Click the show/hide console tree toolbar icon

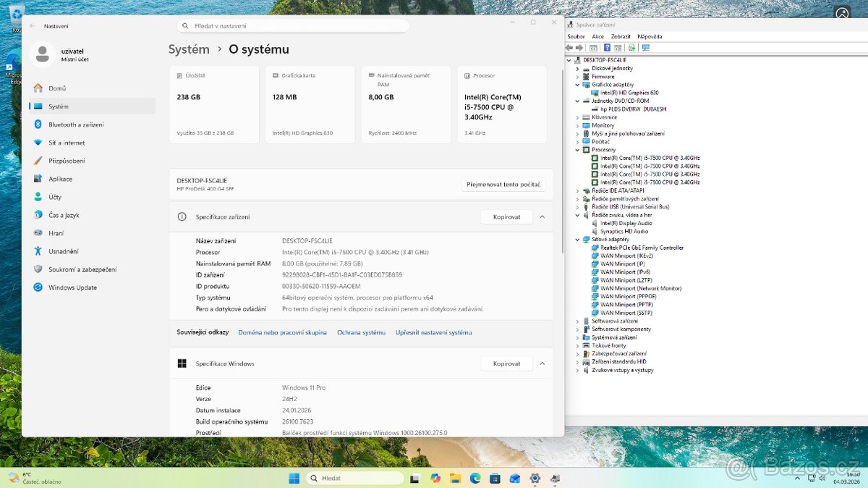pos(593,48)
